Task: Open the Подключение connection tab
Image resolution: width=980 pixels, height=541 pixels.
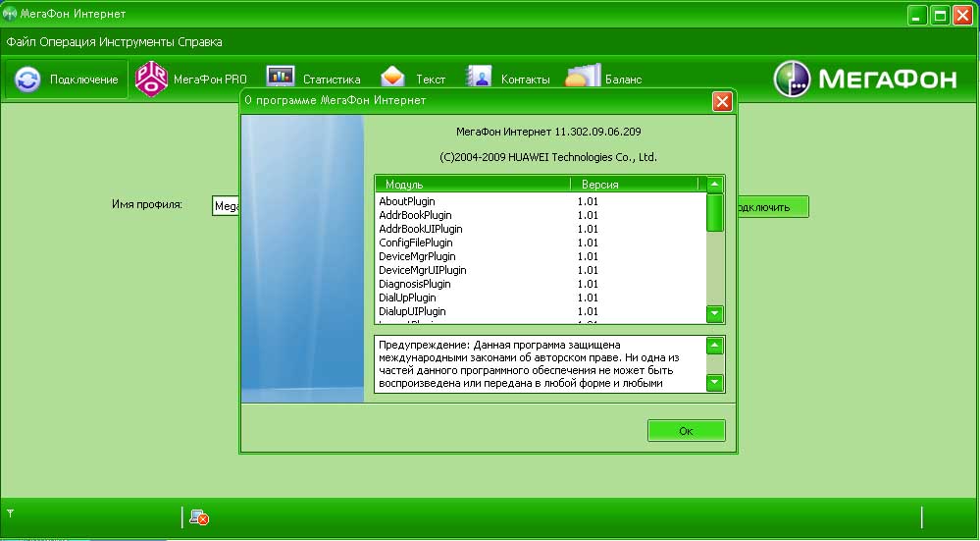Action: (67, 80)
